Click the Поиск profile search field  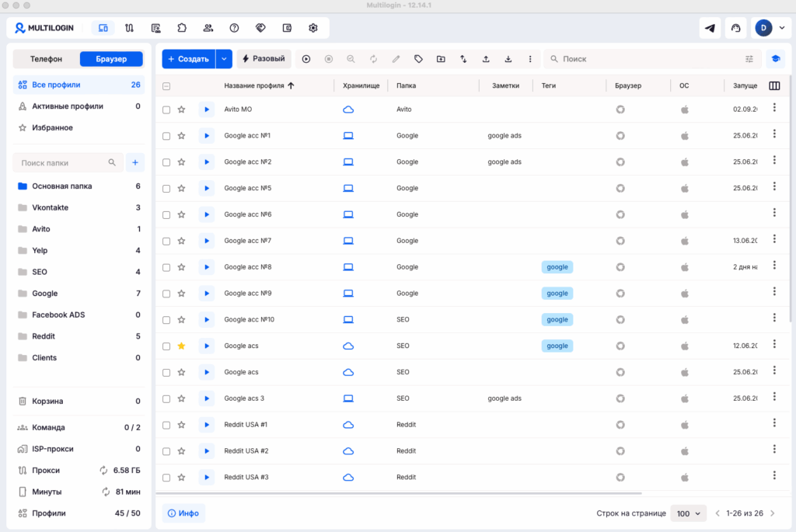pos(653,59)
